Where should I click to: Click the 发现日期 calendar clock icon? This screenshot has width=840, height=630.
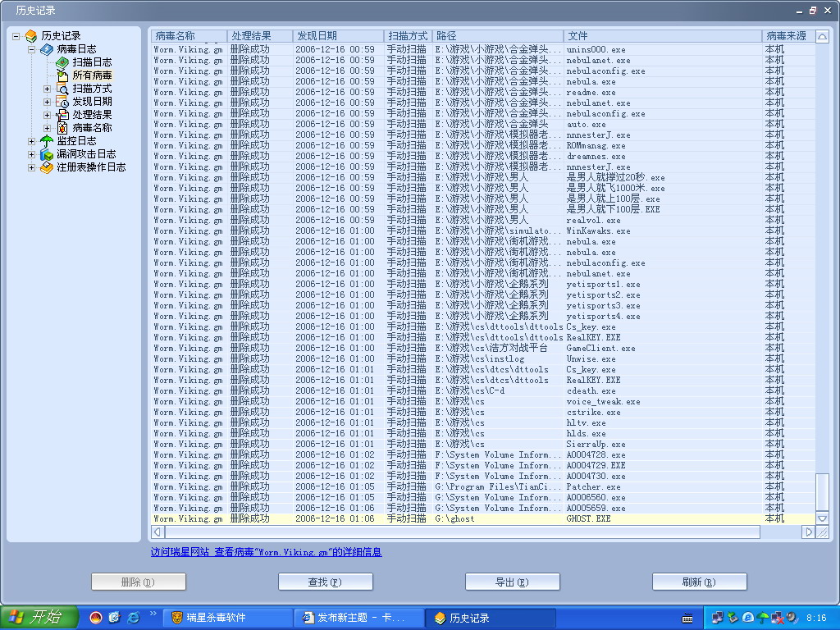[62, 102]
